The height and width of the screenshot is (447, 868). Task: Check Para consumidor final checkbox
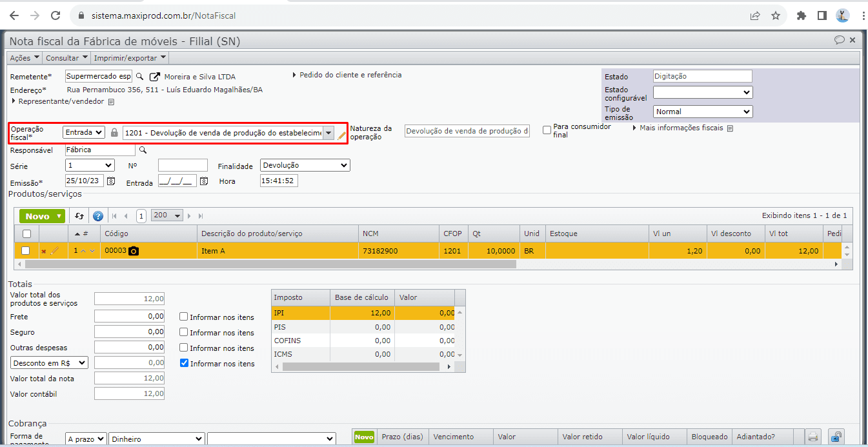tap(547, 130)
